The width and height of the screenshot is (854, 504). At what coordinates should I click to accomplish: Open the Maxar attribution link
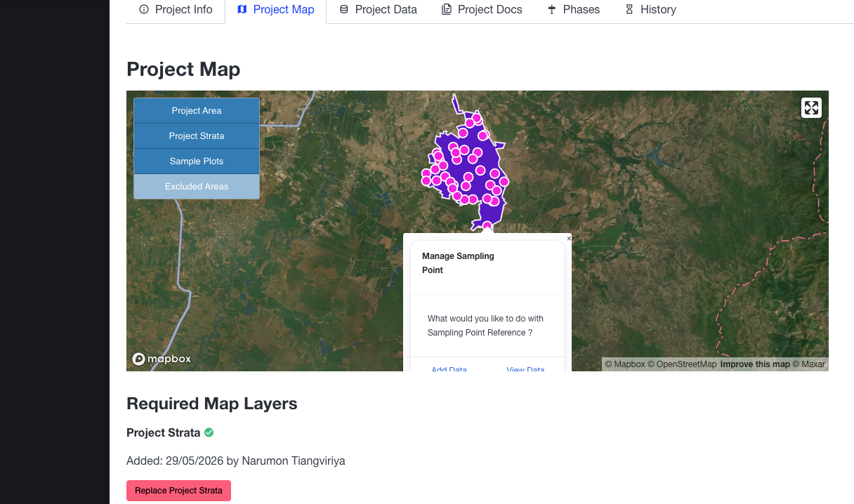click(x=809, y=364)
